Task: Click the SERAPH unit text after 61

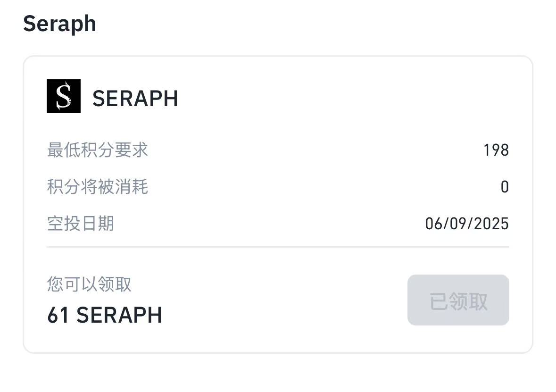Action: pos(119,315)
